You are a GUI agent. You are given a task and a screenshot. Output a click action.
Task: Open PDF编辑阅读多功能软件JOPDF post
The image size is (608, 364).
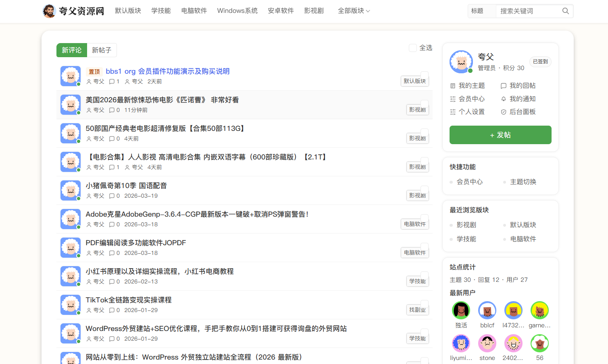click(136, 243)
